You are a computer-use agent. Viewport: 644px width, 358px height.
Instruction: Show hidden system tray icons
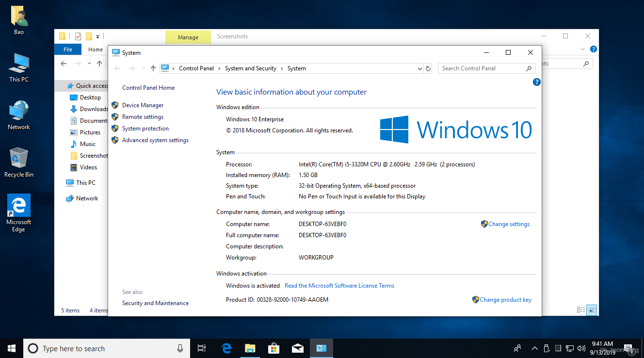[x=535, y=348]
